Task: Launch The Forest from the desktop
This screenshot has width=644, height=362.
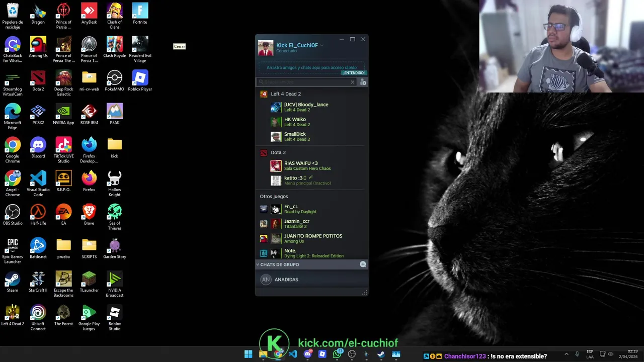Action: point(63,315)
